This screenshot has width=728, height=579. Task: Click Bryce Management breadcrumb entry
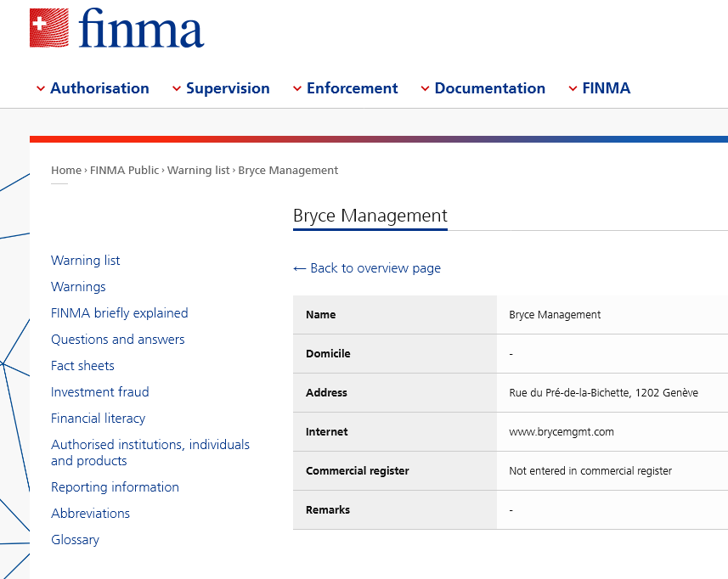coord(288,171)
